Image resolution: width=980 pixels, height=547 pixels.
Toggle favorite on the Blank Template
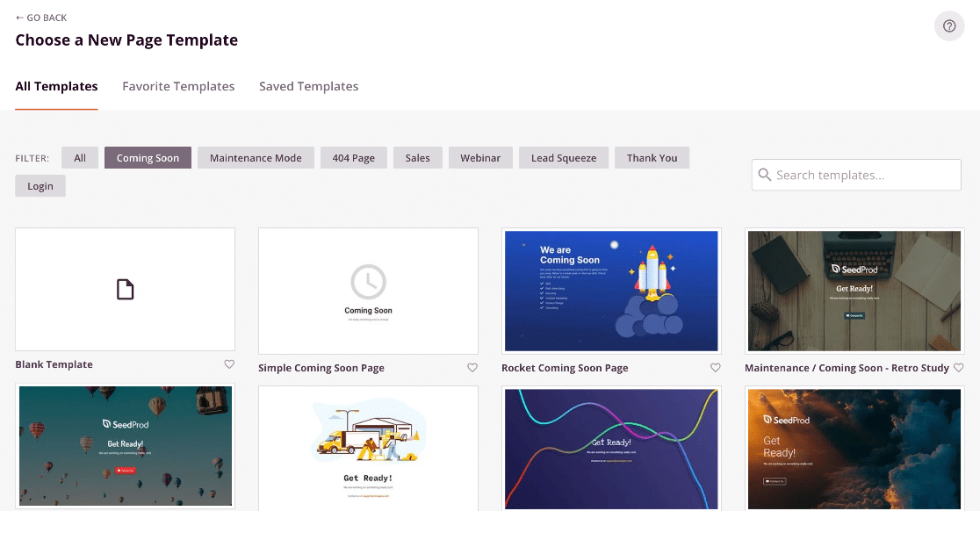point(229,364)
